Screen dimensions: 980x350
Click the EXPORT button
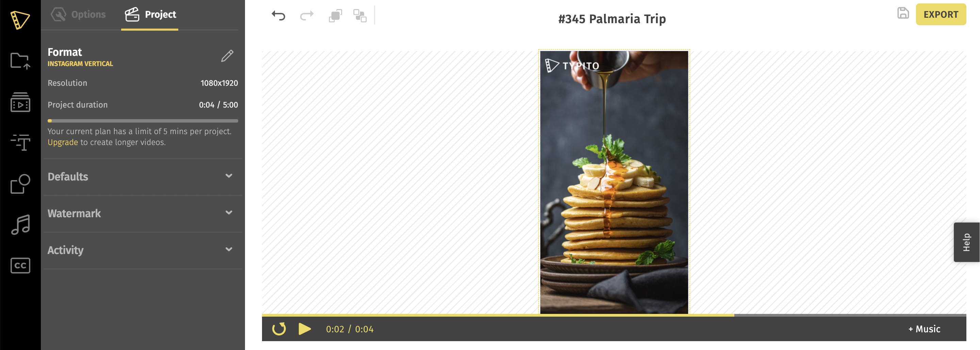(x=941, y=15)
